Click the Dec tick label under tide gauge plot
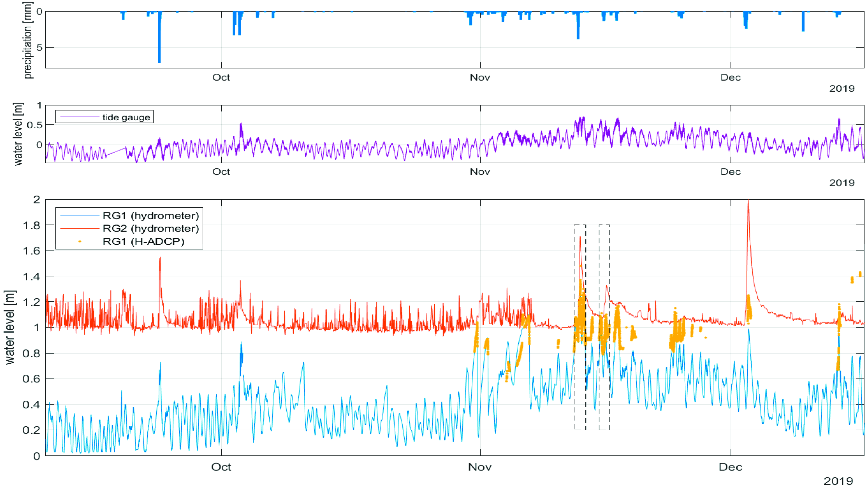Image resolution: width=868 pixels, height=489 pixels. coord(730,172)
